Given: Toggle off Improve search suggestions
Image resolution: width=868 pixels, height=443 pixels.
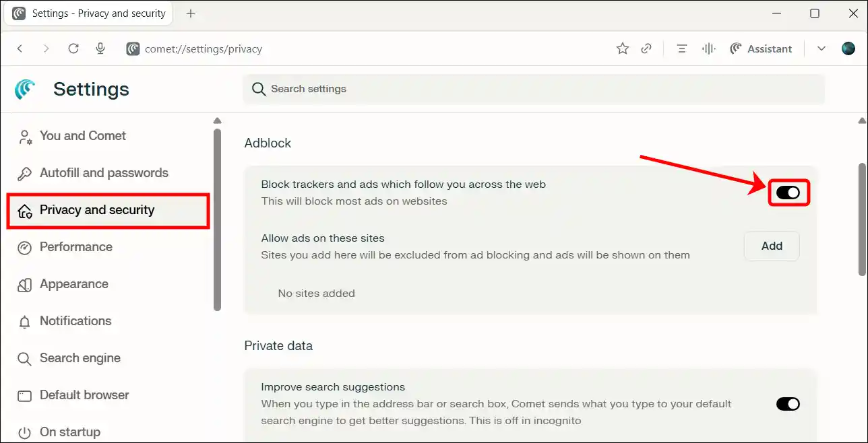Looking at the screenshot, I should click(x=787, y=404).
